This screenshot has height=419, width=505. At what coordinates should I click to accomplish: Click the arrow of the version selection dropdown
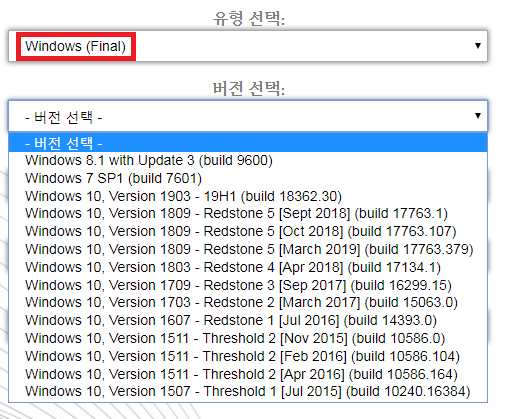[478, 116]
